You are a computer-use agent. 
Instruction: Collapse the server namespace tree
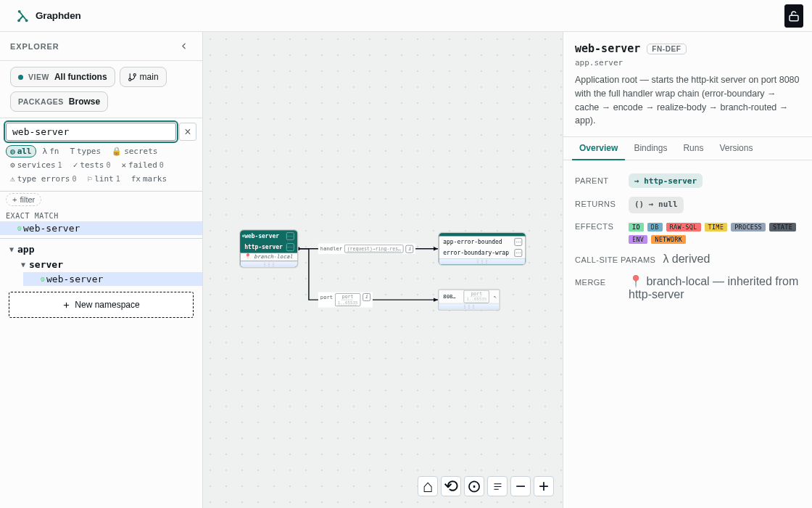[x=22, y=264]
